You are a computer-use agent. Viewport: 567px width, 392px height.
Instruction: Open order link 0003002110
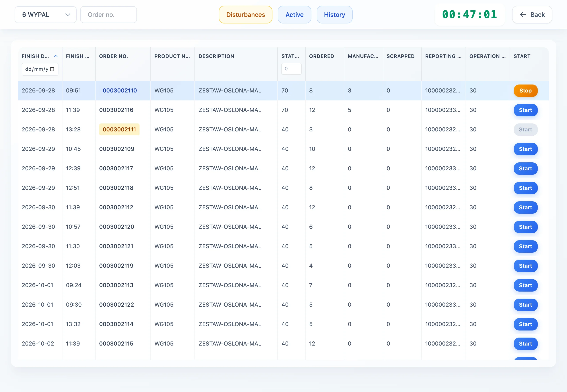pos(120,91)
